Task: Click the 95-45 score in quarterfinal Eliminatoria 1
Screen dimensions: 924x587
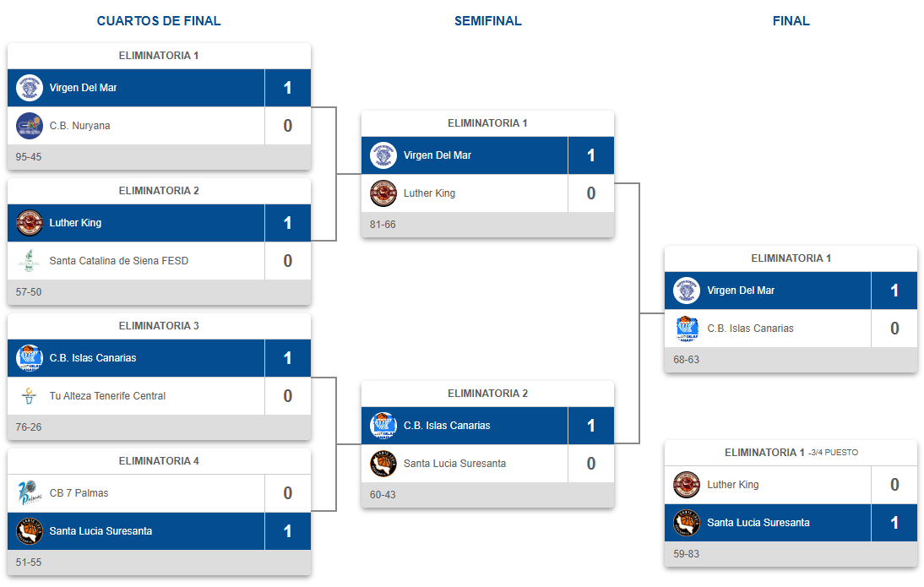Action: (28, 157)
